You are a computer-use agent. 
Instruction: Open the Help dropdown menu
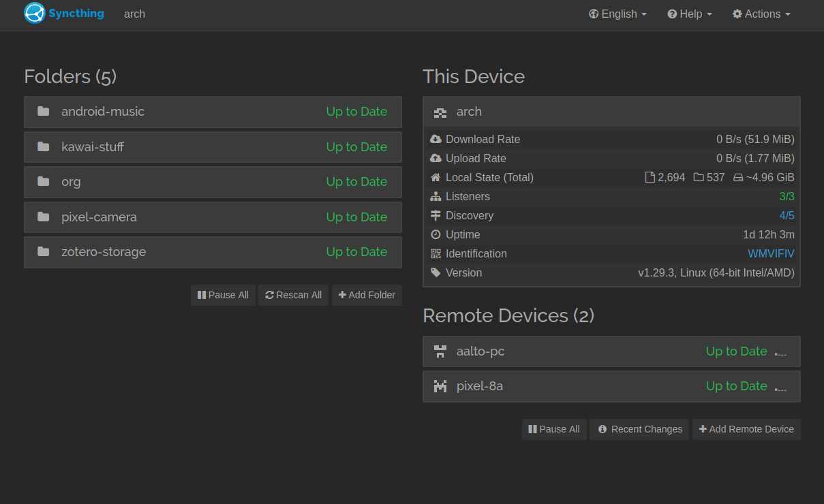[x=690, y=14]
